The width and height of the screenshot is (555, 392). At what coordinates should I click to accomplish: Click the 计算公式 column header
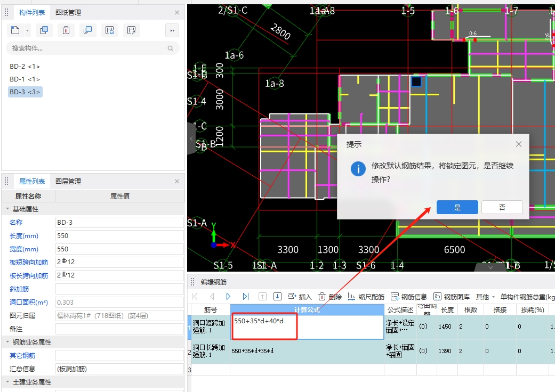(307, 309)
